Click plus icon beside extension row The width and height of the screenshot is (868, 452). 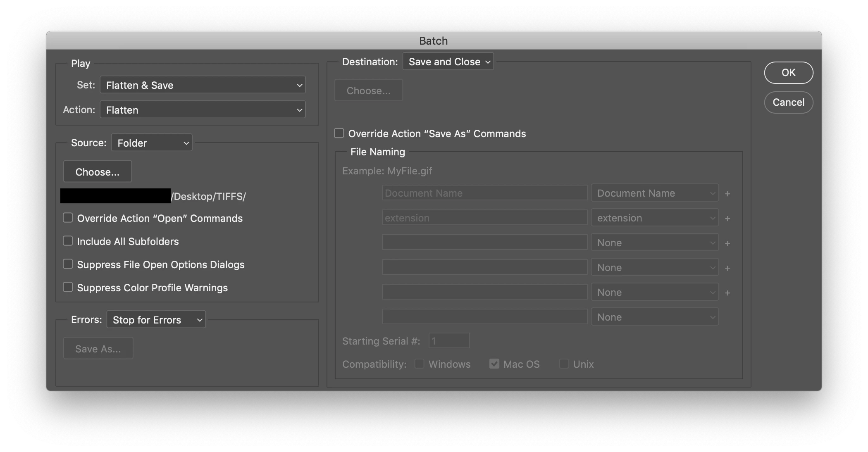727,218
